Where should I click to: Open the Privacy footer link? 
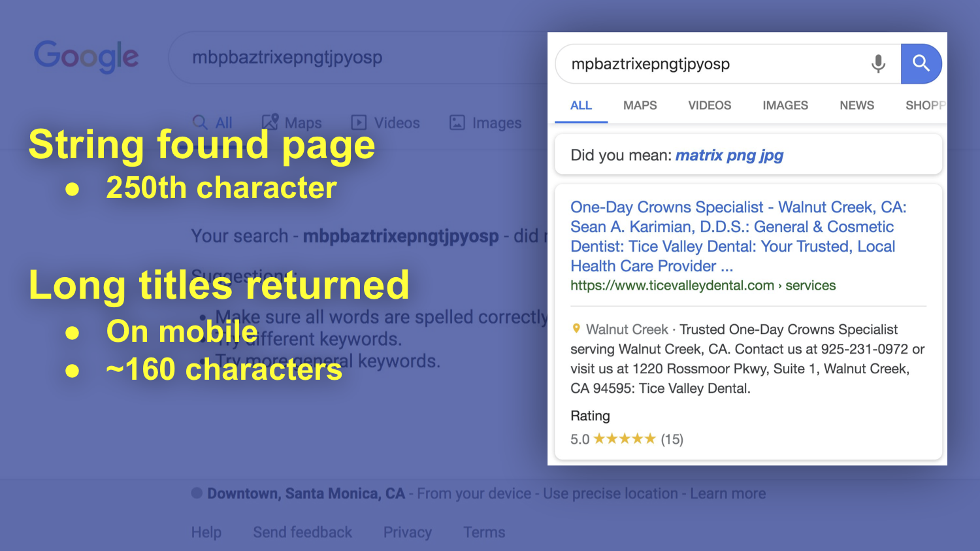[x=407, y=532]
